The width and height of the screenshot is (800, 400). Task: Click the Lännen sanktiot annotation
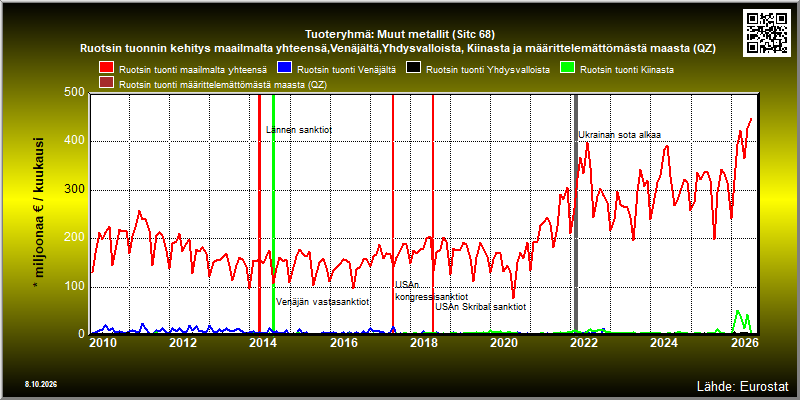point(299,130)
